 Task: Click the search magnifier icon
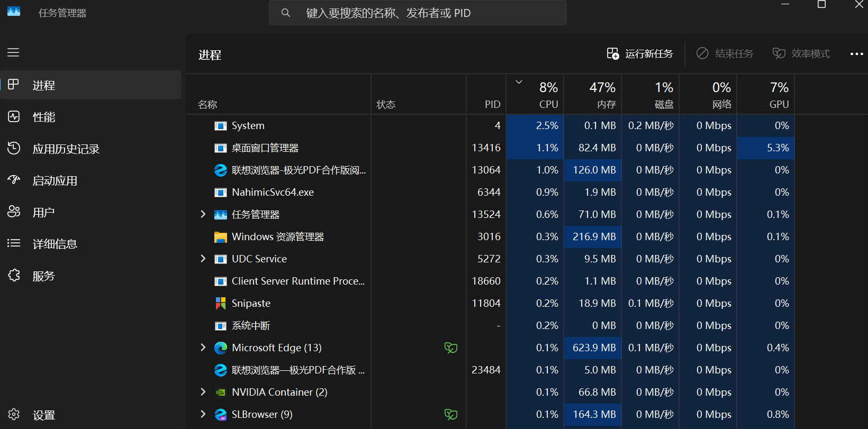(286, 13)
